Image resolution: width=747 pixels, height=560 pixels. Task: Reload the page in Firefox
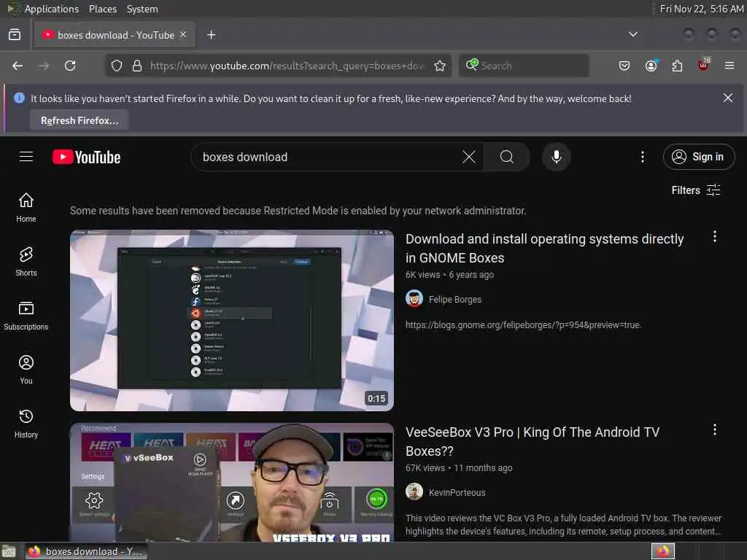70,66
